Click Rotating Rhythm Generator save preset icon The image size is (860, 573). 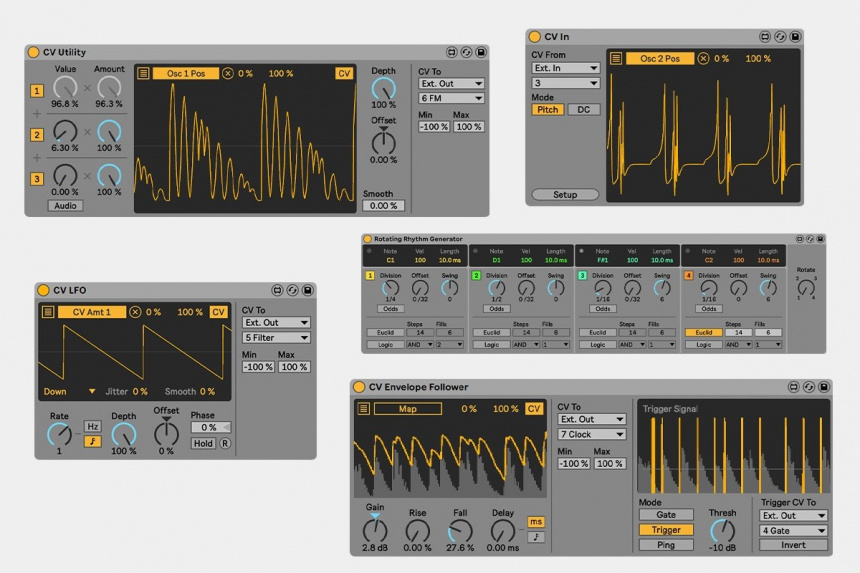tap(820, 239)
